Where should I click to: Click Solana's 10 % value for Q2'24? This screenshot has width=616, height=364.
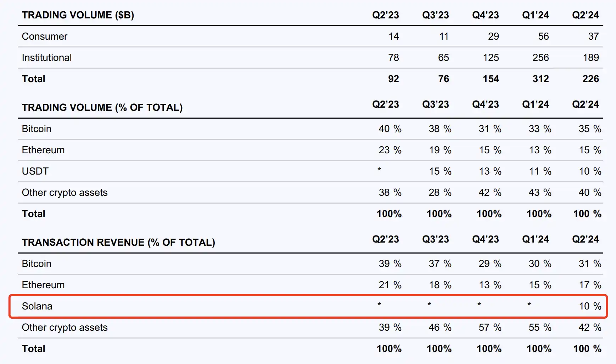coord(590,306)
